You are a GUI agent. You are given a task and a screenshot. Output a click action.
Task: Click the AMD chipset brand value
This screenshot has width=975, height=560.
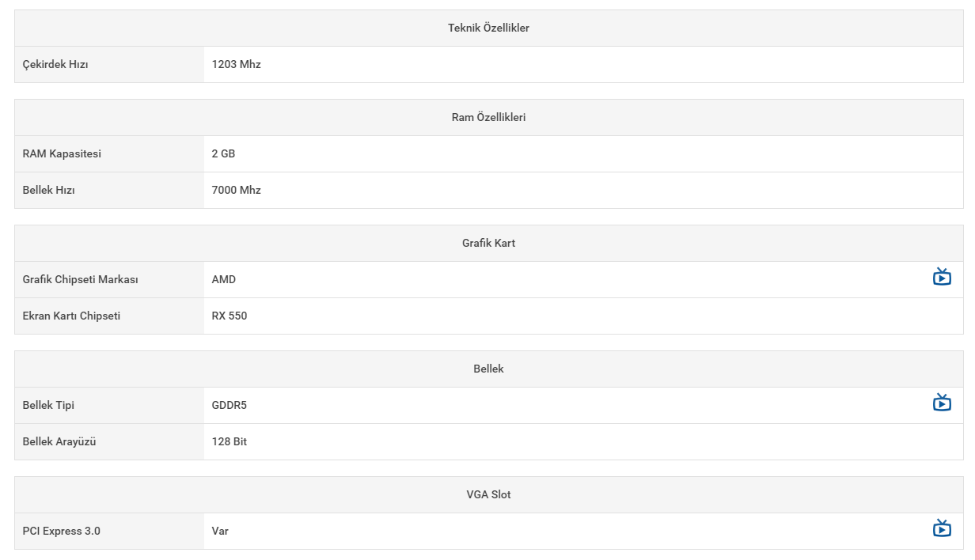(224, 279)
